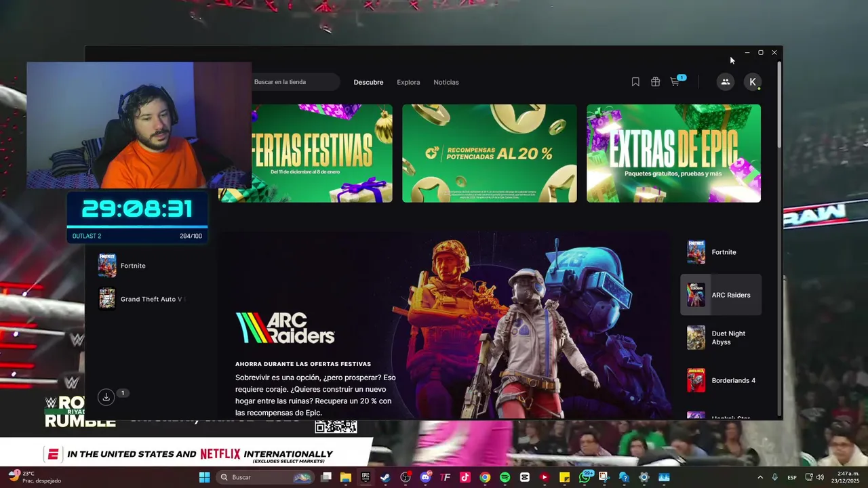
Task: Open the Recompensas Potenciadas al 20% banner
Action: click(490, 153)
